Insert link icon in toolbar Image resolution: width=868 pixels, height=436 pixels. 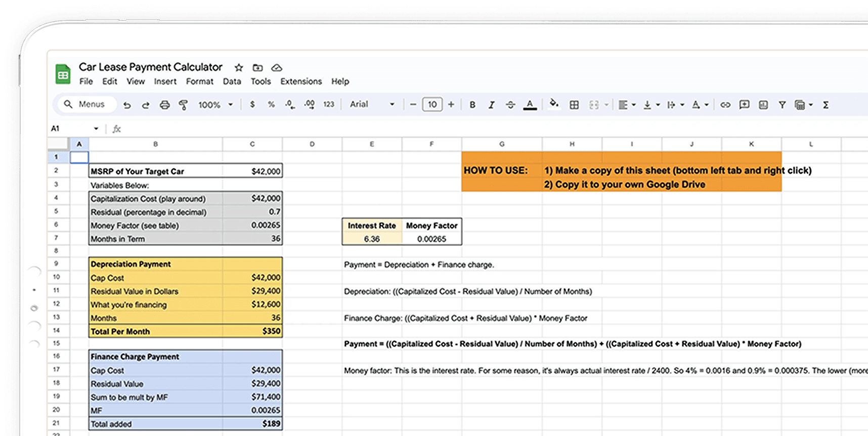click(x=725, y=105)
